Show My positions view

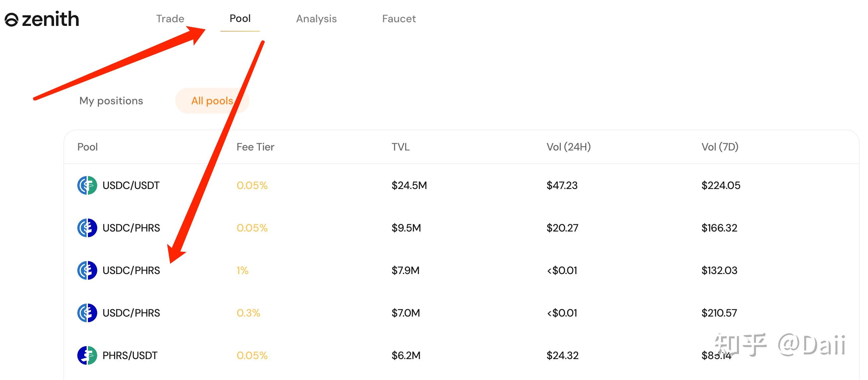click(111, 100)
